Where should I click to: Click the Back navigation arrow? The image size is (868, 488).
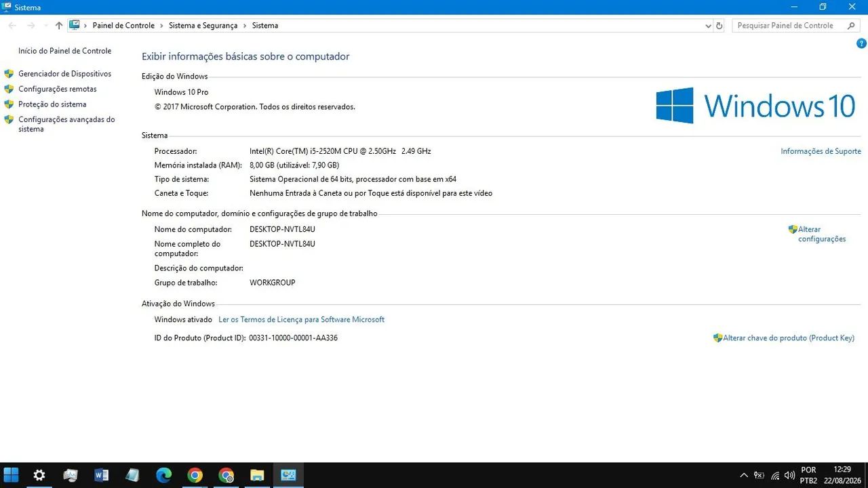point(12,25)
